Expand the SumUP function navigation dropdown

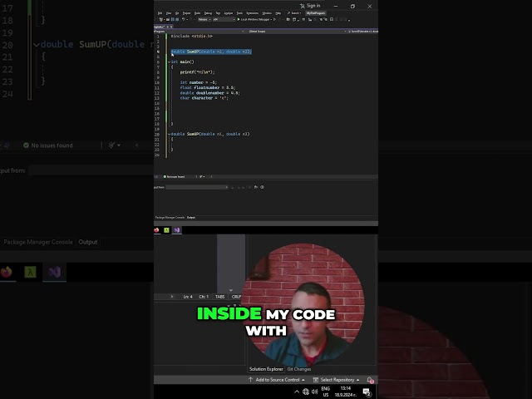pyautogui.click(x=362, y=32)
